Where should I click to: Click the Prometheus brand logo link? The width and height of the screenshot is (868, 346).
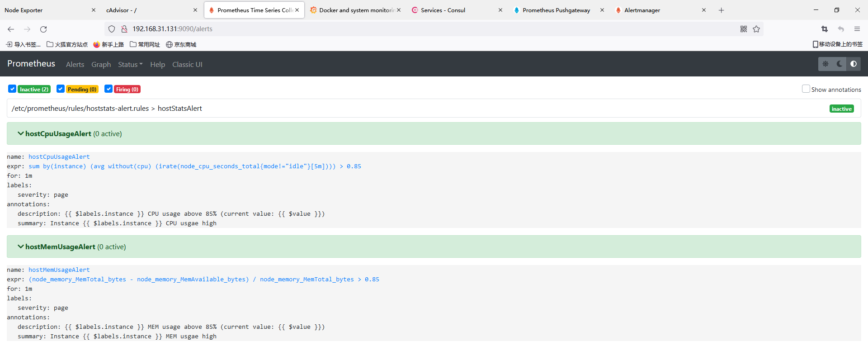coord(31,64)
